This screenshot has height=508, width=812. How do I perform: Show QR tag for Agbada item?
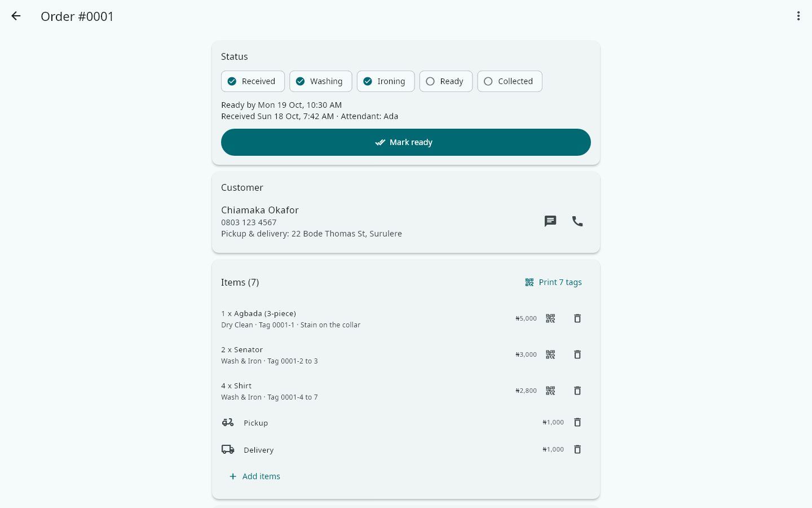click(x=550, y=318)
